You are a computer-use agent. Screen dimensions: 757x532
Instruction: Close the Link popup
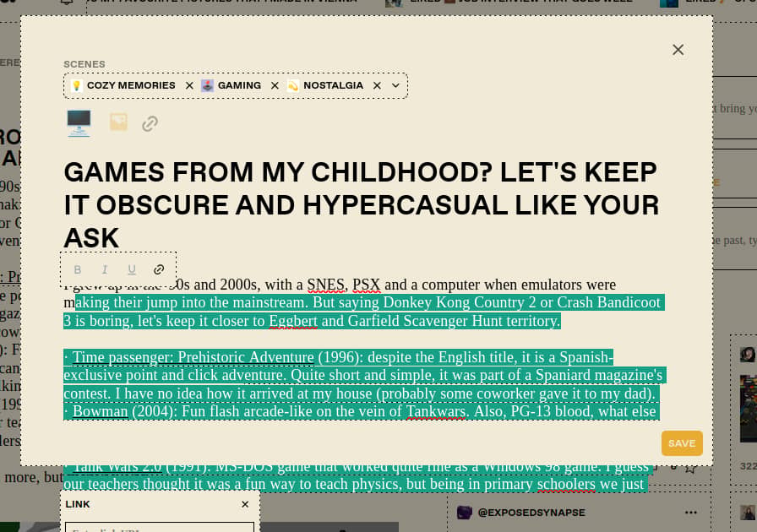point(245,504)
